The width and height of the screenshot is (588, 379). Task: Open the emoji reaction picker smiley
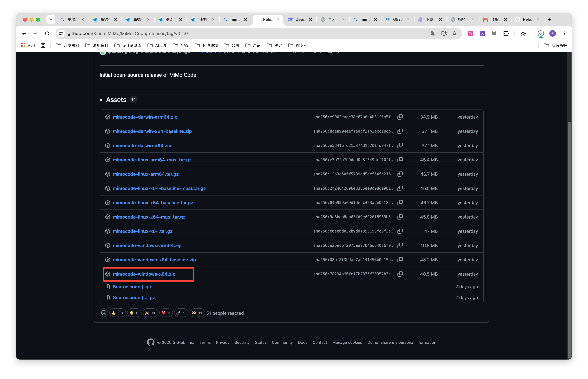(x=104, y=313)
